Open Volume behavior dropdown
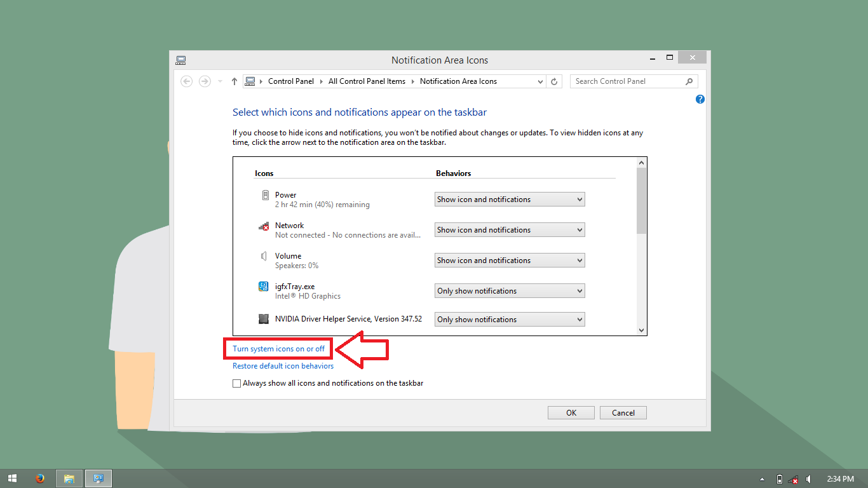This screenshot has width=868, height=488. point(510,261)
